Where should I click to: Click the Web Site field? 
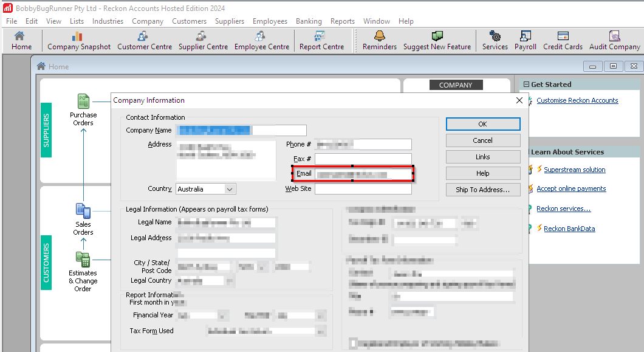[363, 188]
